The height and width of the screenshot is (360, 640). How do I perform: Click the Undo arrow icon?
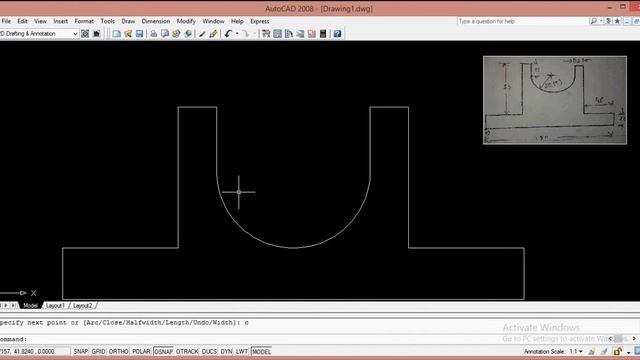pyautogui.click(x=228, y=34)
